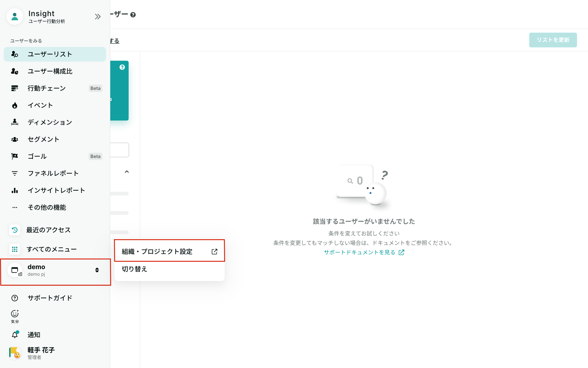Click the ゴール flag icon
The height and width of the screenshot is (368, 588).
(14, 156)
